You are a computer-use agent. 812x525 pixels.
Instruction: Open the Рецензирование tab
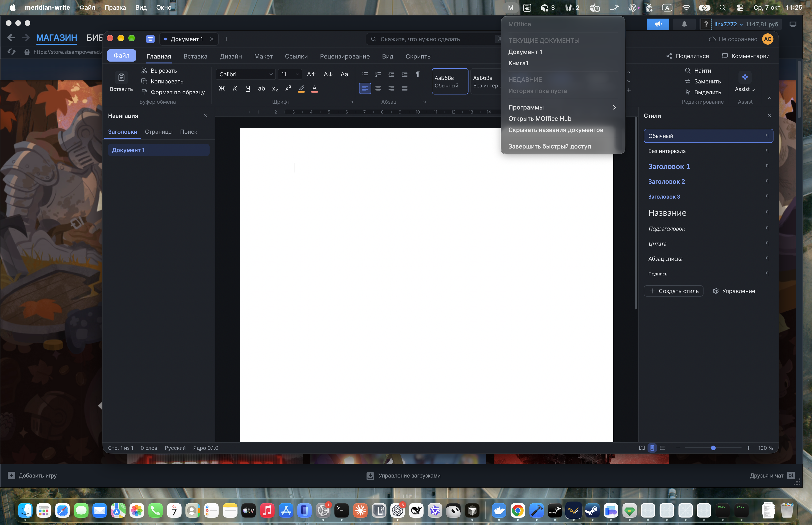[x=344, y=57]
